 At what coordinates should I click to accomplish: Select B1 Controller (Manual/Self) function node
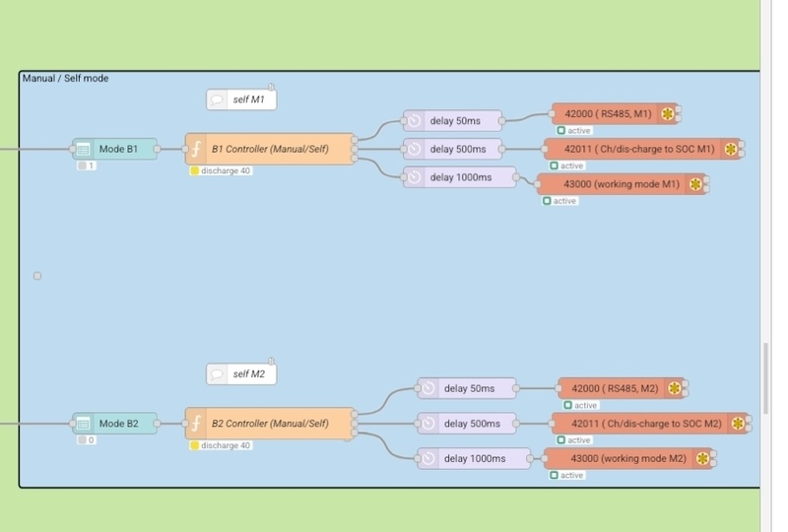[270, 149]
